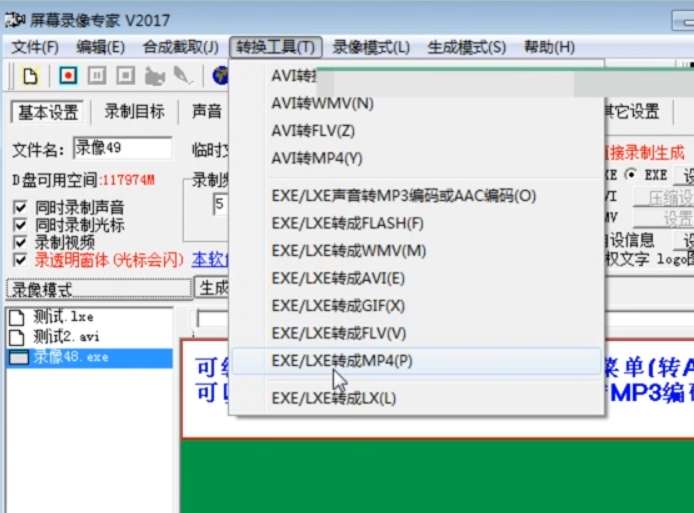Image resolution: width=694 pixels, height=513 pixels.
Task: Close the 转换工具(T) menu
Action: (x=275, y=47)
